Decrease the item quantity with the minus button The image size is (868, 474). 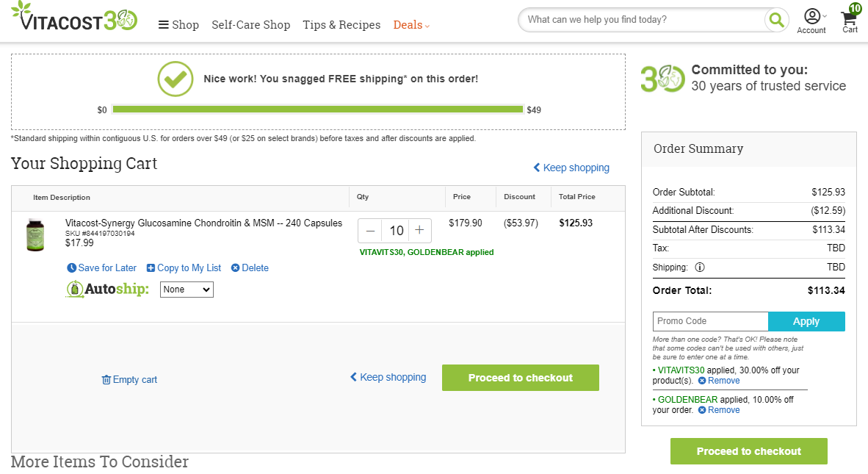370,230
